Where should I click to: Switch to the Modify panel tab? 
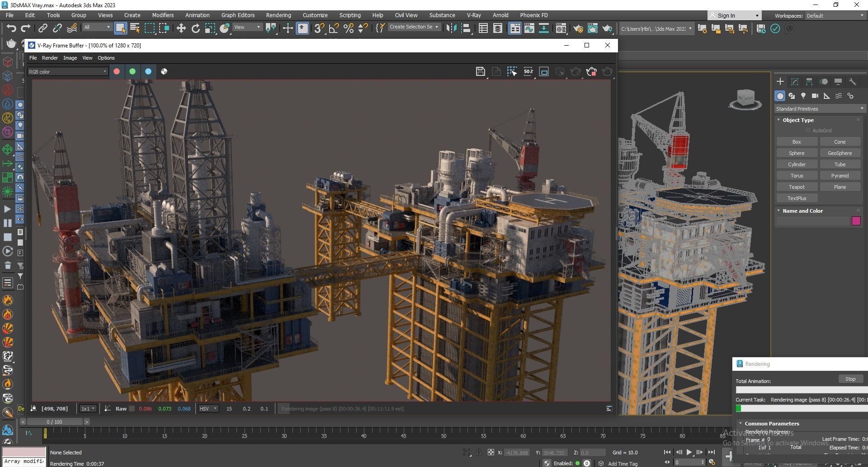tap(794, 82)
